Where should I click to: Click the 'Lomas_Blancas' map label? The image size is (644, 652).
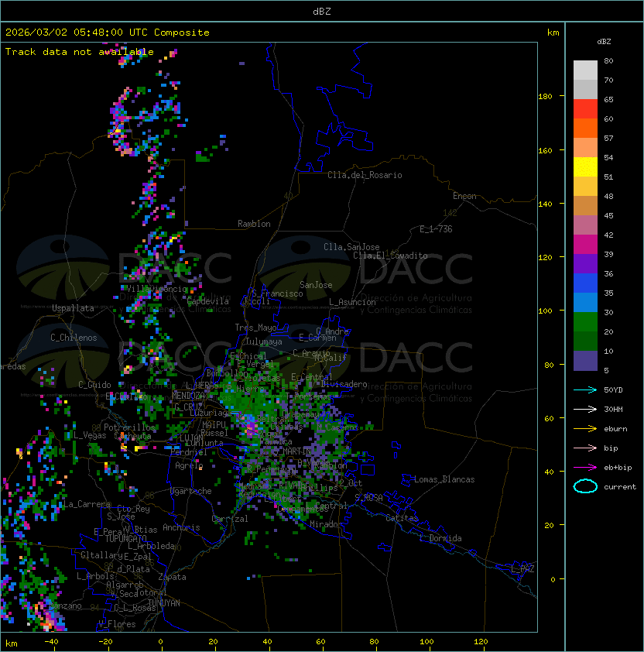coord(444,479)
